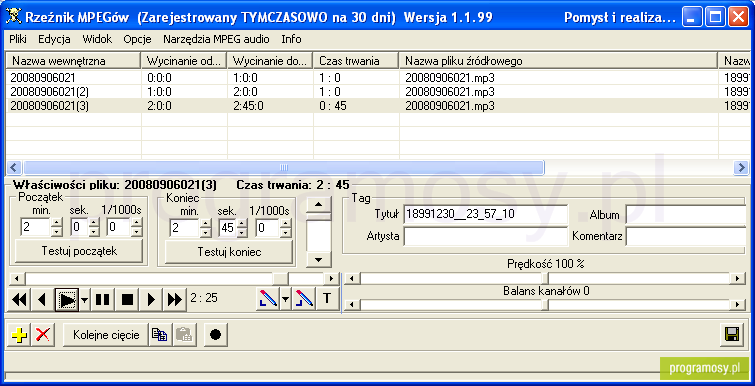755x386 pixels.
Task: Open dropdown arrow next to pencil marker icon
Action: [x=286, y=298]
